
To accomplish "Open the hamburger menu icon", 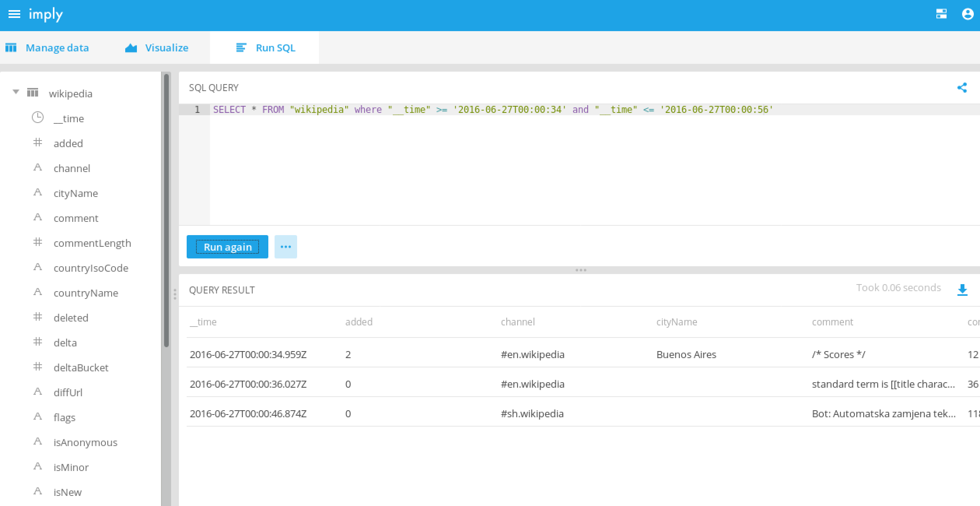I will [14, 14].
